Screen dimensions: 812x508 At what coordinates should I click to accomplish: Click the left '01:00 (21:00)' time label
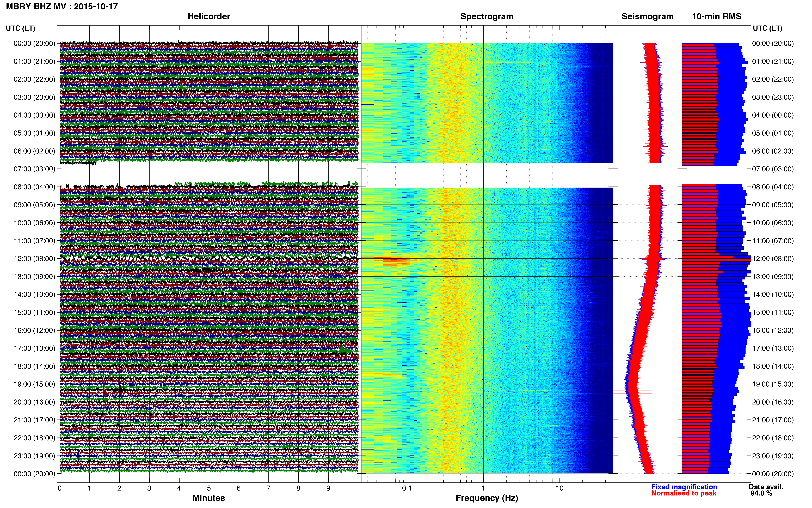[34, 62]
